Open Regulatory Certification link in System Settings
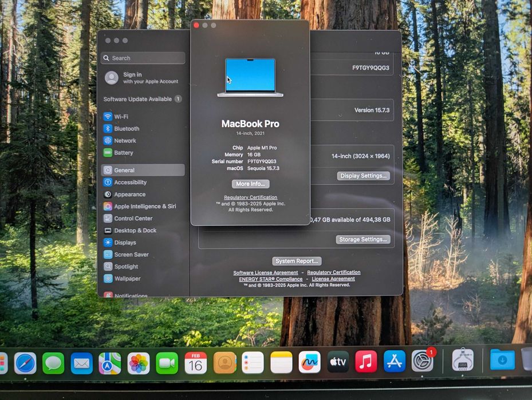The image size is (532, 400). coord(334,272)
